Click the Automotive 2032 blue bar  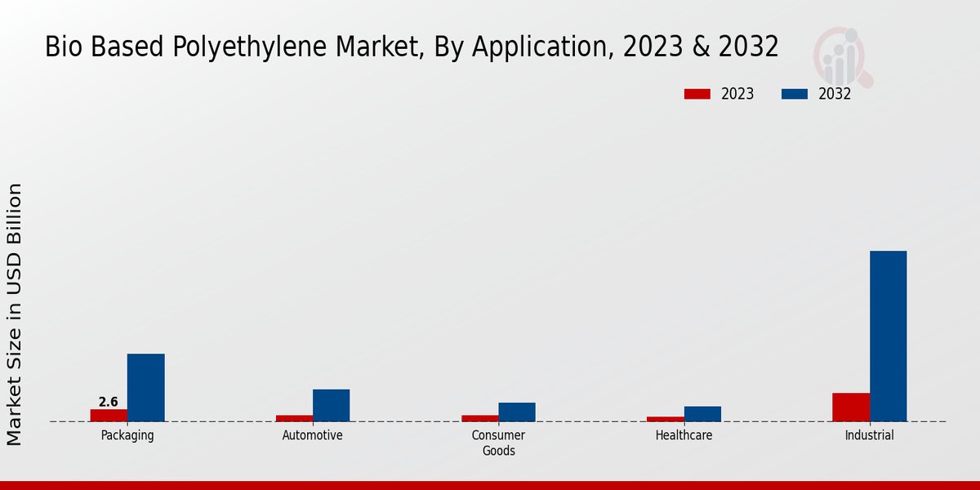331,405
